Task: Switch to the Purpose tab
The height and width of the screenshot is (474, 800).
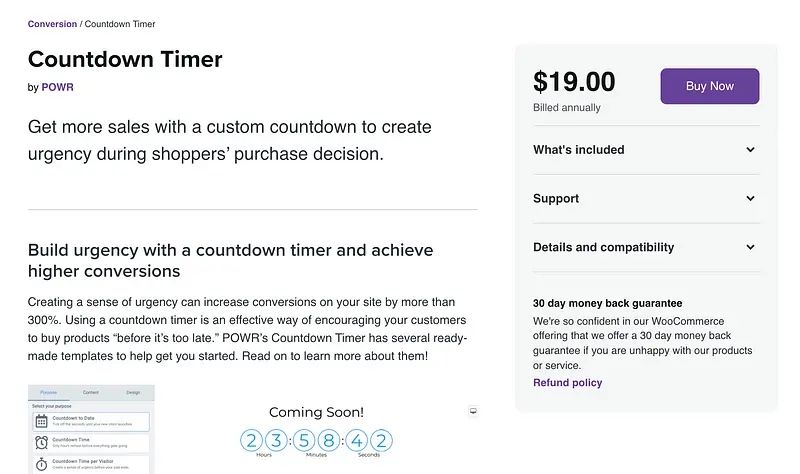Action: (x=48, y=393)
